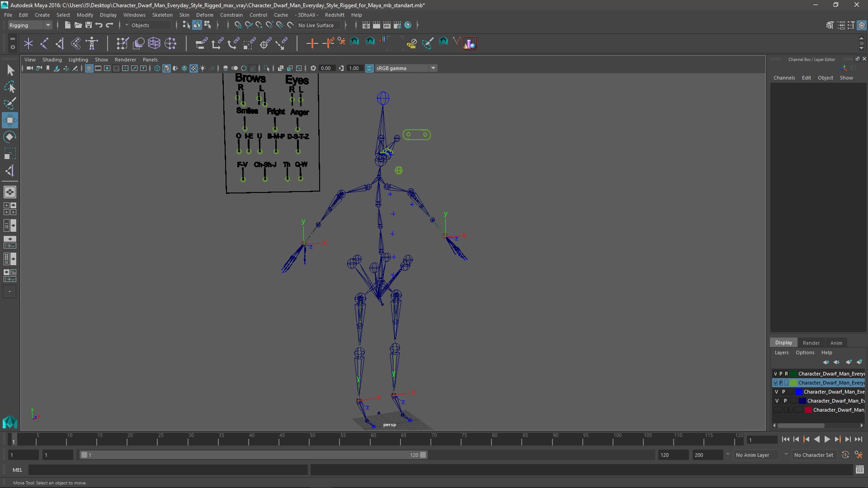
Task: Click the Auto Keyframe toggle icon
Action: [x=845, y=455]
